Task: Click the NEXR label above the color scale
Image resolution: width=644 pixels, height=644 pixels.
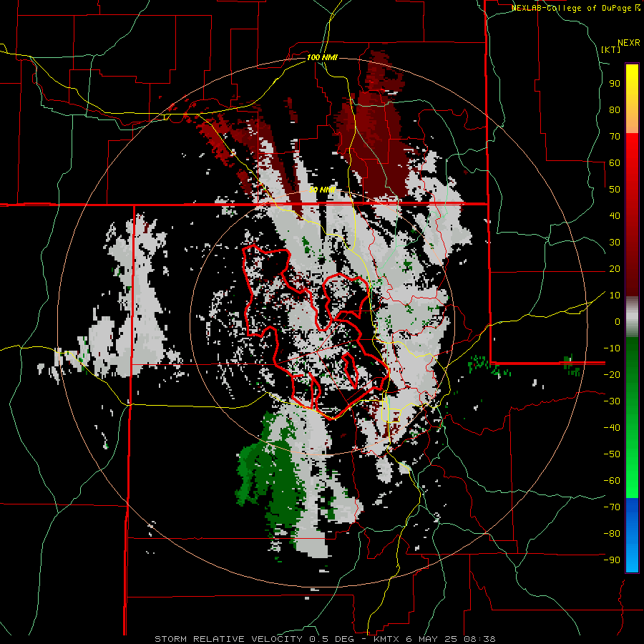Action: click(x=628, y=43)
